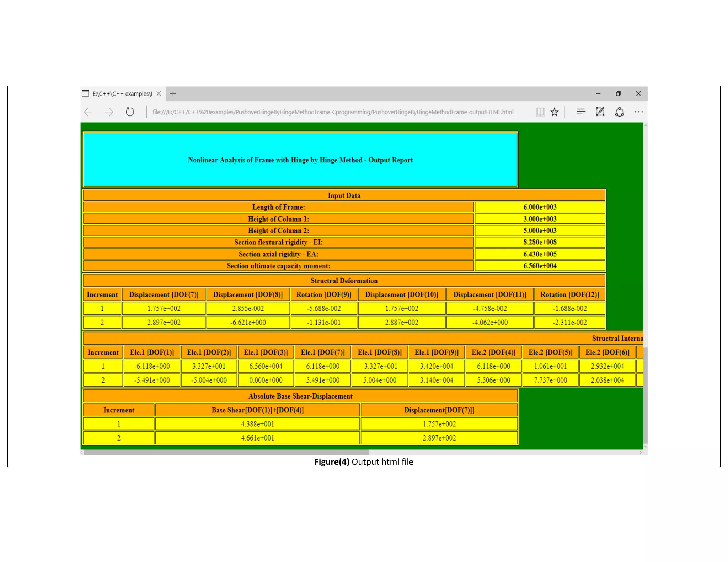
Task: Click the 'Height of Column 1:' label
Action: [279, 219]
